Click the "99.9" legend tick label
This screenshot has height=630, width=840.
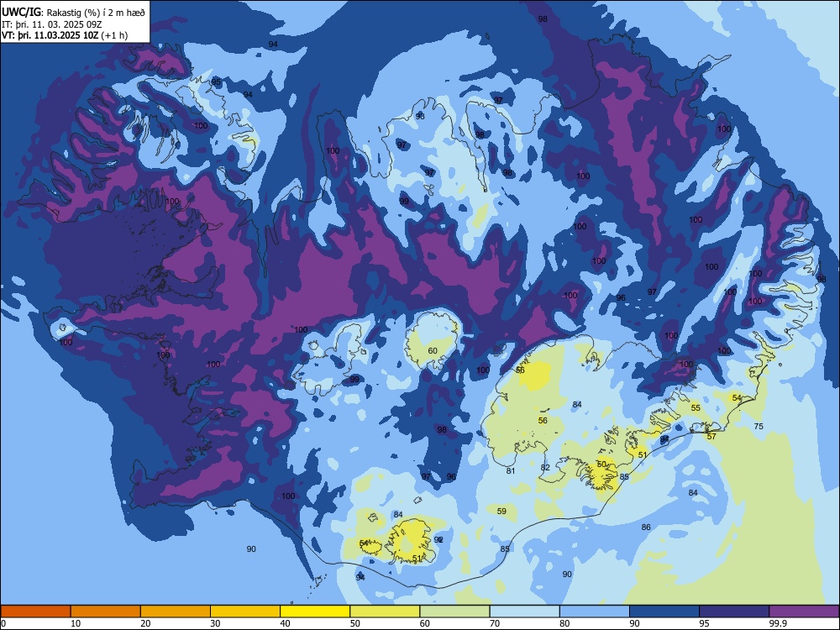(x=777, y=623)
